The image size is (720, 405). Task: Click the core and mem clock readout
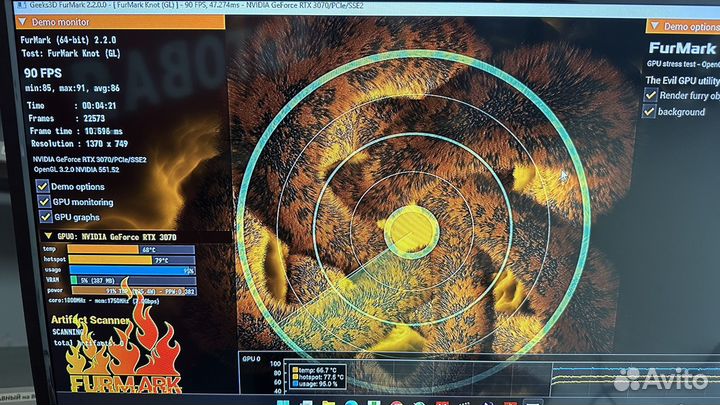tap(104, 301)
